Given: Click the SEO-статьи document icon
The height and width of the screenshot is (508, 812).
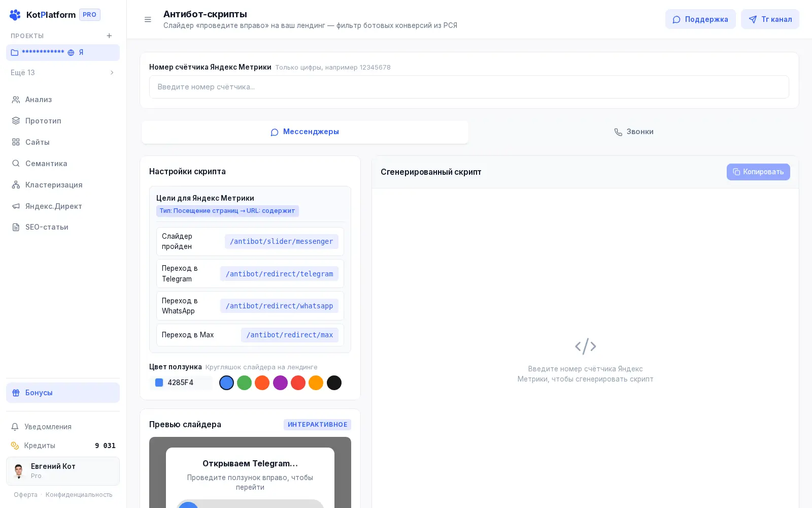Looking at the screenshot, I should [16, 227].
